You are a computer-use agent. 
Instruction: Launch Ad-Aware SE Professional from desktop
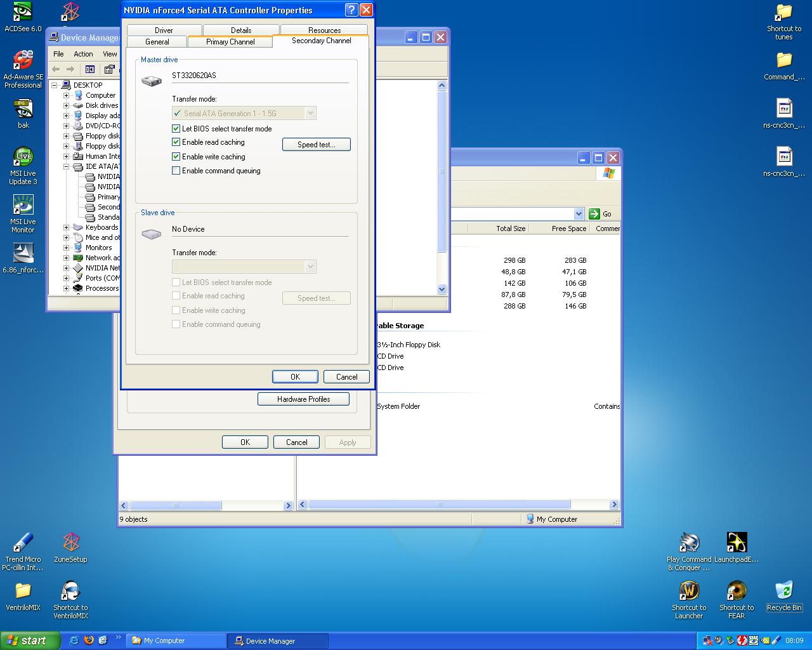[x=23, y=70]
